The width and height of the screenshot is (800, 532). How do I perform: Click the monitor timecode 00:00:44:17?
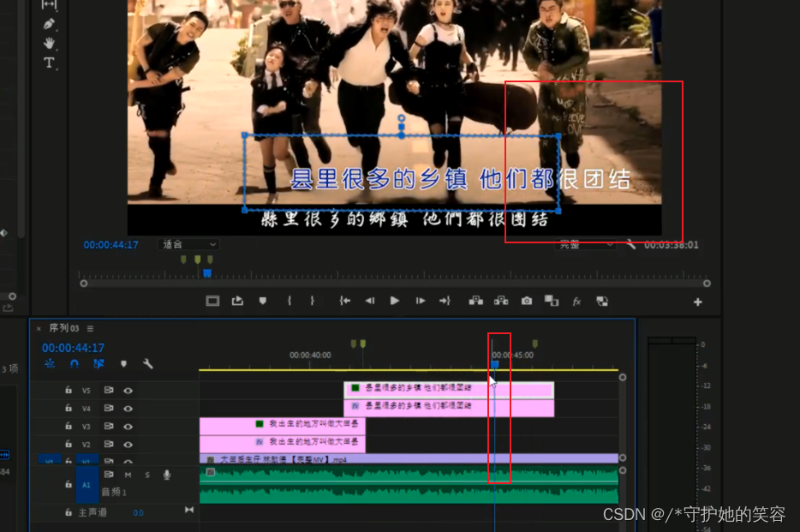tap(110, 245)
